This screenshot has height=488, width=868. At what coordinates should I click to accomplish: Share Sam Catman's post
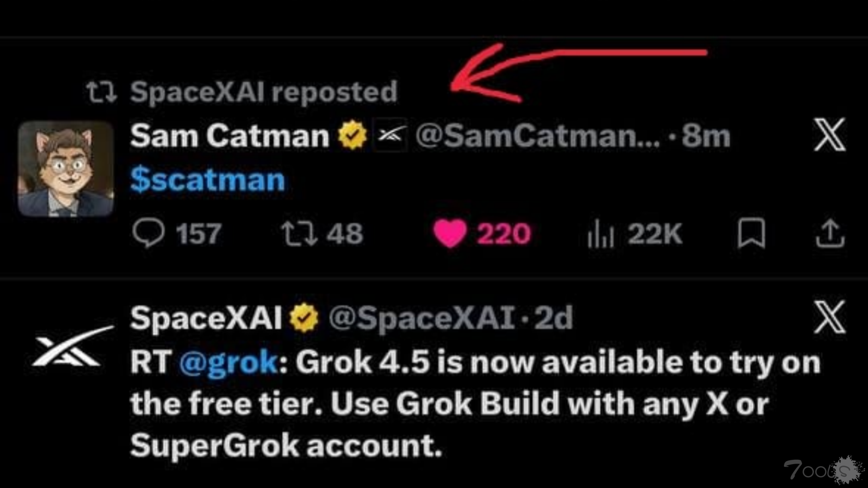[830, 233]
